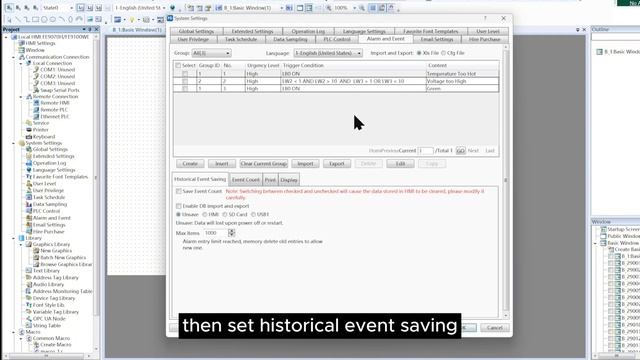Image resolution: width=640 pixels, height=360 pixels.
Task: Open the Display sub-tab
Action: point(289,180)
